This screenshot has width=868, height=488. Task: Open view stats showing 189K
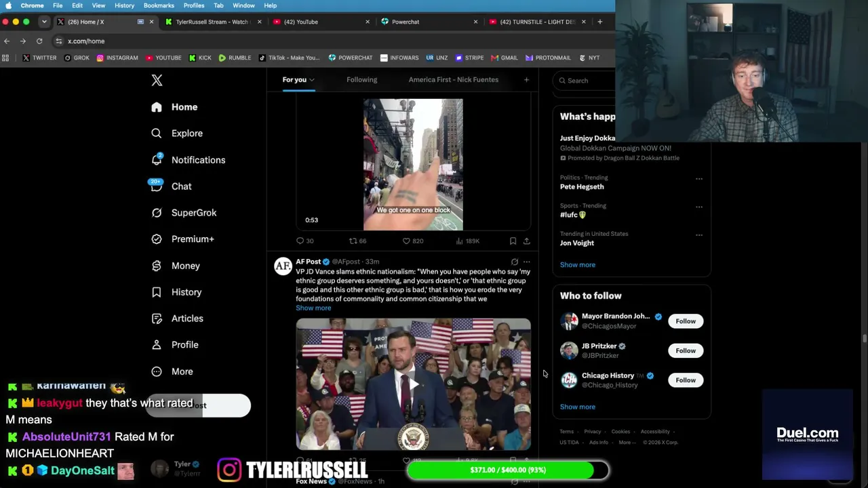(467, 241)
